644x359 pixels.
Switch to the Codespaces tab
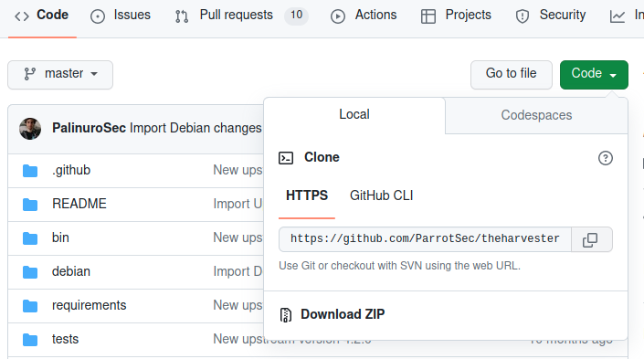click(536, 115)
